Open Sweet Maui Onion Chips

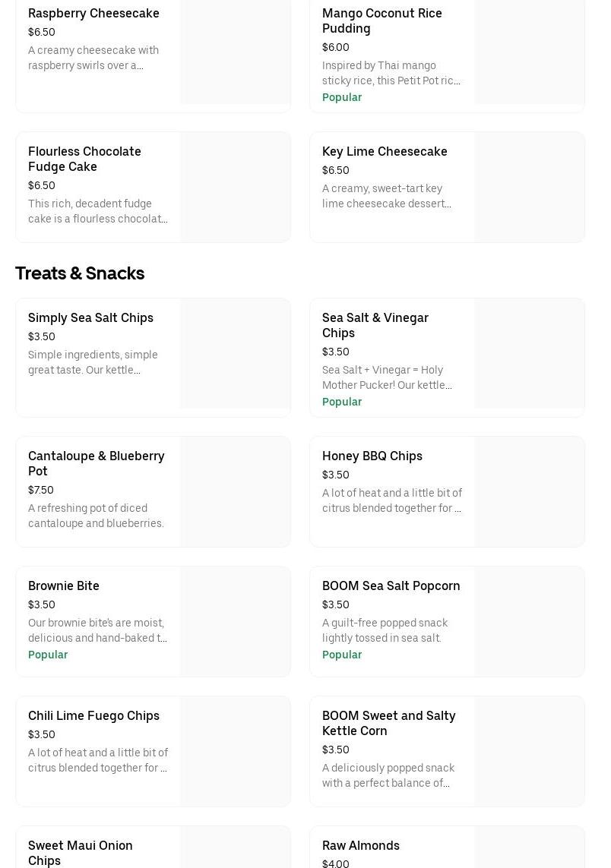click(x=80, y=853)
